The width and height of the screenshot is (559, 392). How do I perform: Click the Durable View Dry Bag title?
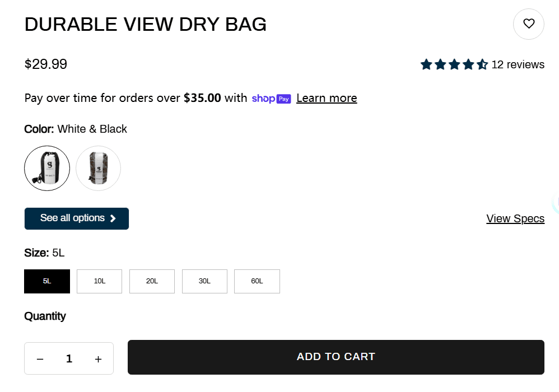[146, 24]
